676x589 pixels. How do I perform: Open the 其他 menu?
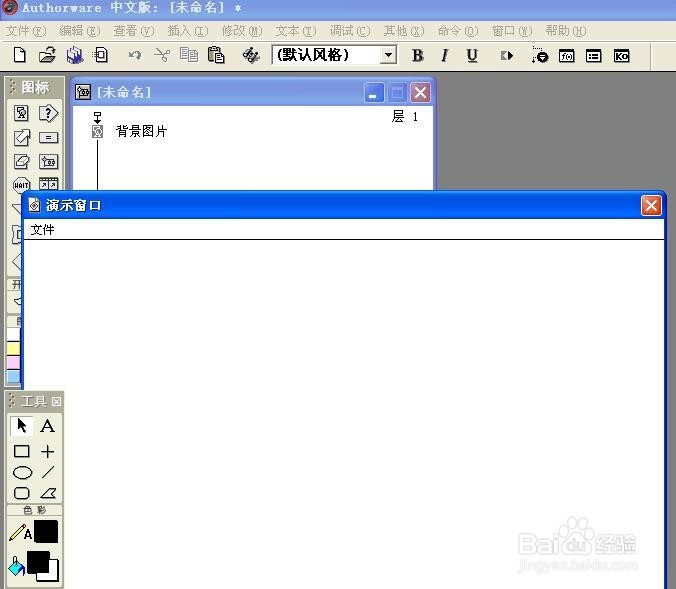point(404,31)
